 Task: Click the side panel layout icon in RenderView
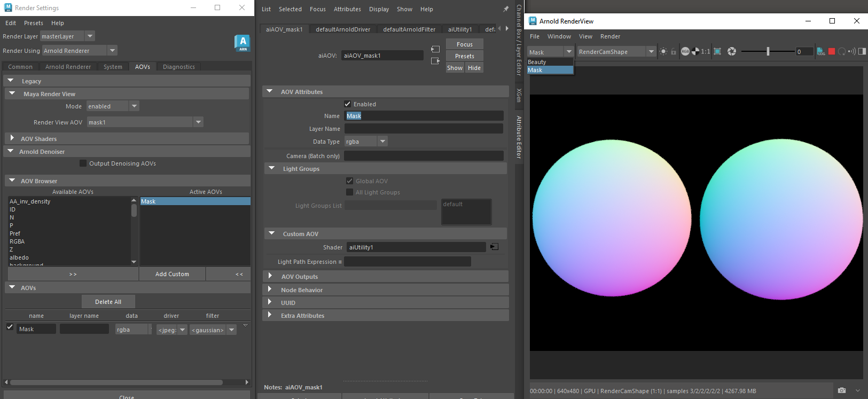click(862, 51)
